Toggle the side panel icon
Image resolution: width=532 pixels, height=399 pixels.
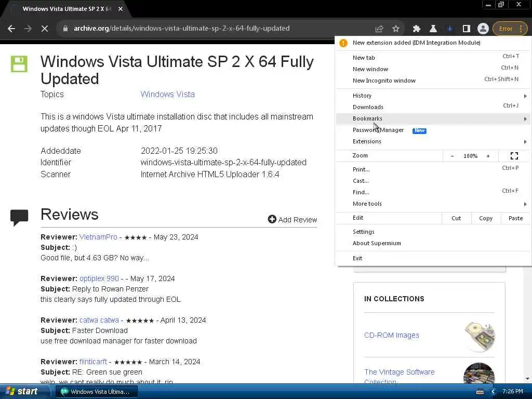tap(466, 29)
